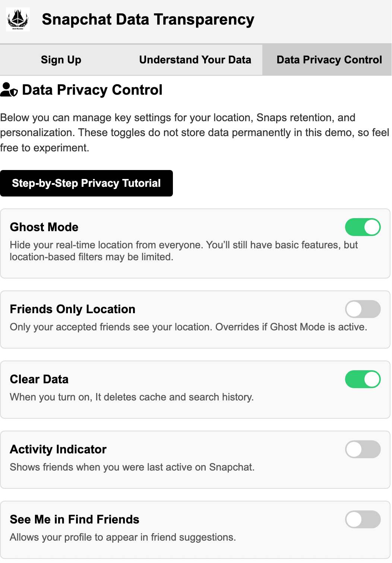Enable Friends Only Location
This screenshot has height=563, width=392.
pos(363,309)
